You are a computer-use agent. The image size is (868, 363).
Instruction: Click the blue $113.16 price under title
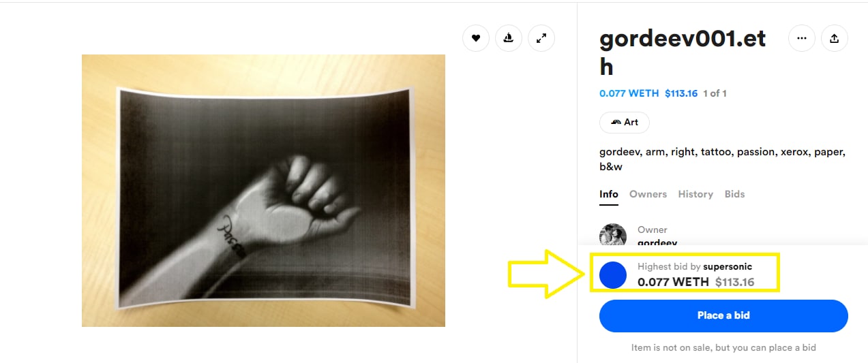pos(681,93)
